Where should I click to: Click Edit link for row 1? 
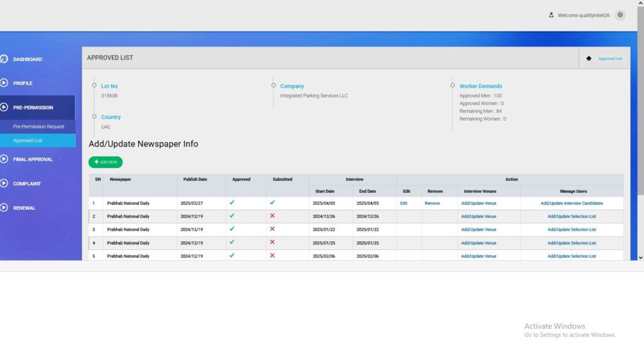coord(404,204)
